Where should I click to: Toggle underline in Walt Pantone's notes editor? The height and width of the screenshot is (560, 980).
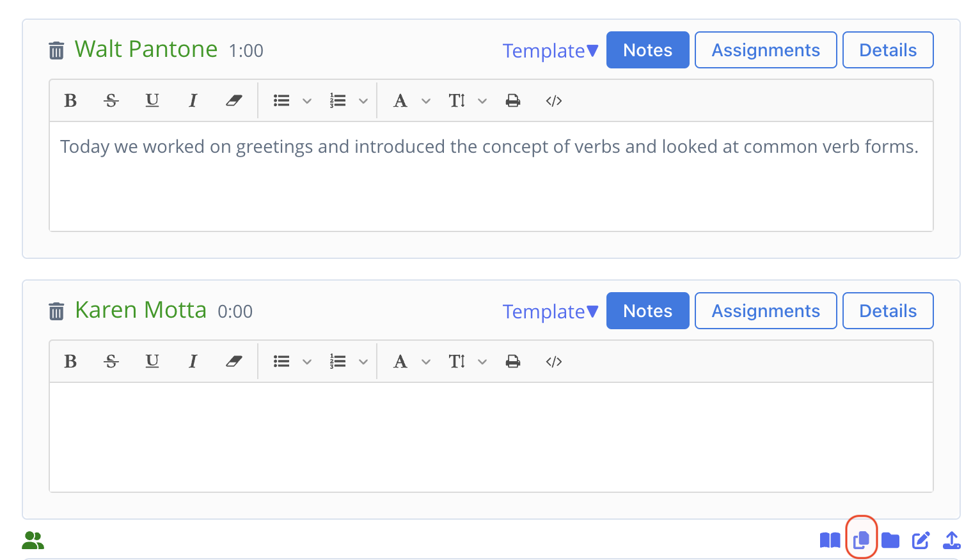coord(152,100)
